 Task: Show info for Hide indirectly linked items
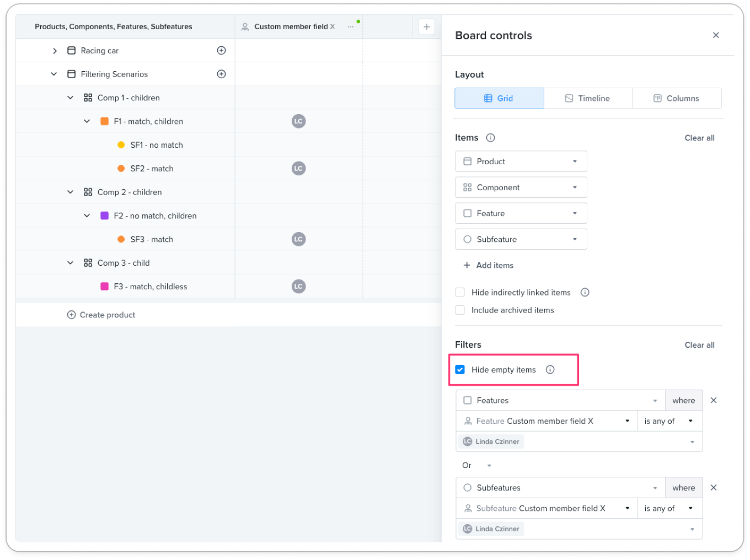[x=585, y=292]
